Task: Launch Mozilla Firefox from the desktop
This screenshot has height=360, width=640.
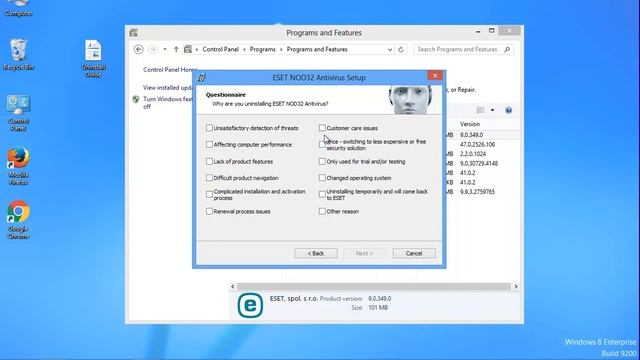Action: tap(18, 167)
